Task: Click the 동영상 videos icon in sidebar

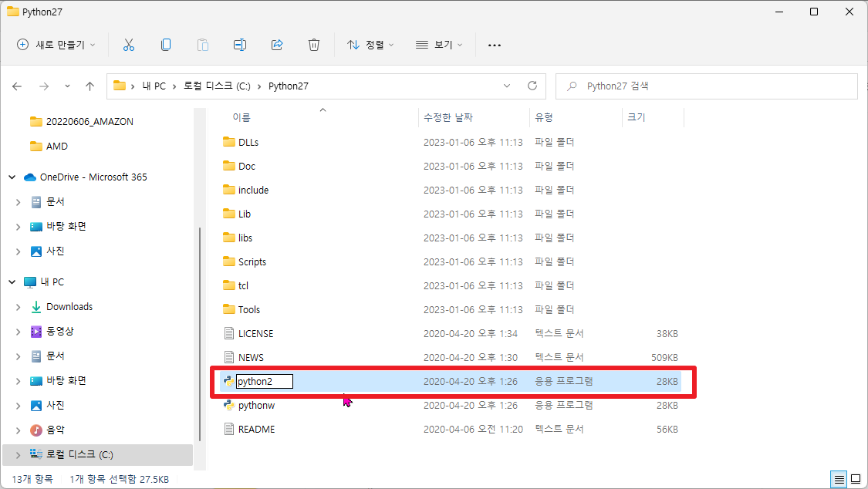Action: point(36,332)
